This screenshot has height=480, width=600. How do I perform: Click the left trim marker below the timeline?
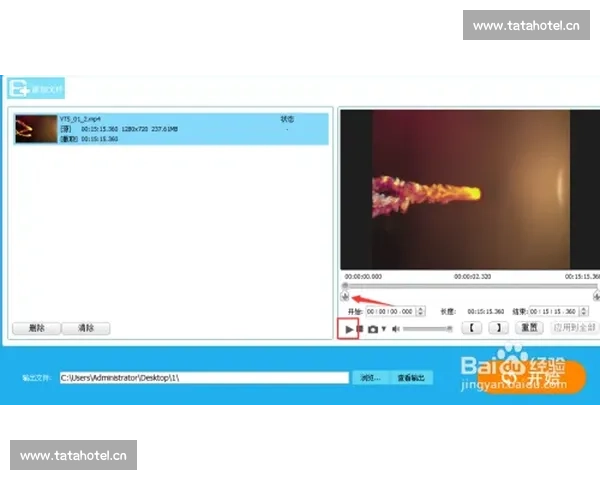coord(345,297)
